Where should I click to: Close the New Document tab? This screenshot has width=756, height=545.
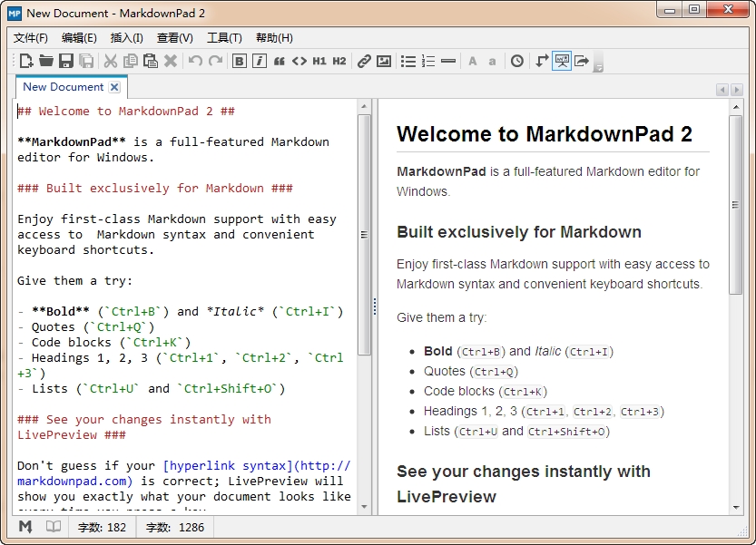[114, 87]
